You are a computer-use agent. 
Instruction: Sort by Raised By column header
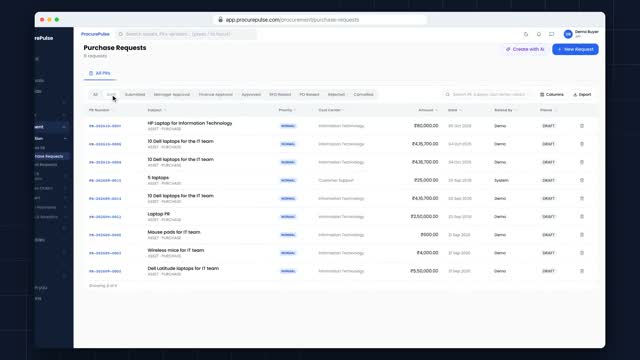coord(503,110)
